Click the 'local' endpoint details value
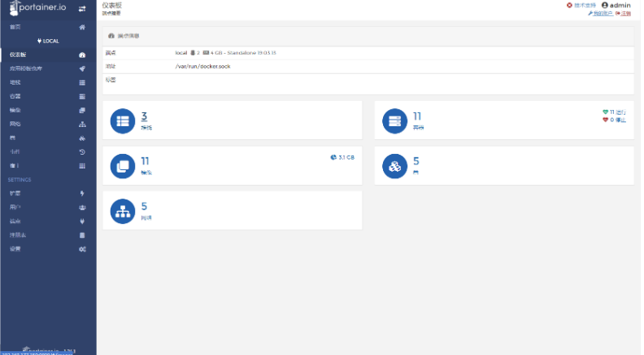The width and height of the screenshot is (644, 355). (x=225, y=53)
